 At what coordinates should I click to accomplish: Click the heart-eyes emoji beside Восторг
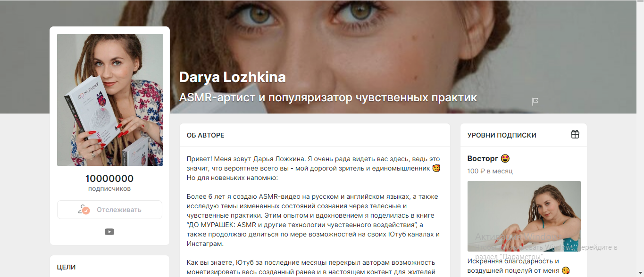click(x=505, y=159)
